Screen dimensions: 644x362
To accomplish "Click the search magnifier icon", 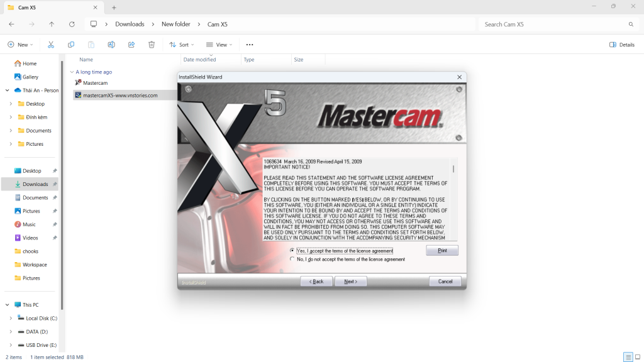I will [631, 25].
